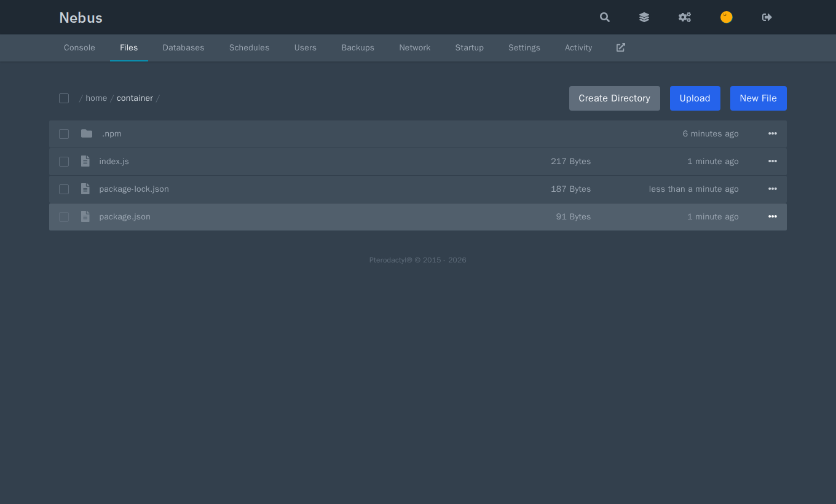The height and width of the screenshot is (504, 836).
Task: Select the Backups tab
Action: tap(358, 48)
